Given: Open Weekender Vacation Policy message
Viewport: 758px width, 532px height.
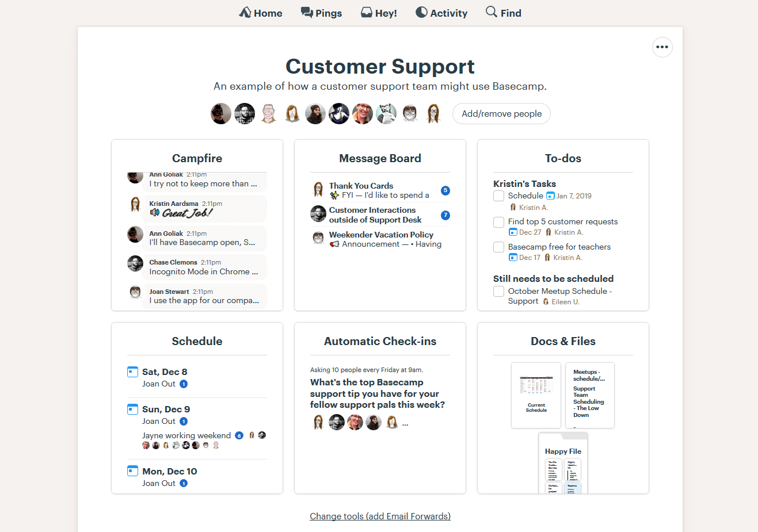Looking at the screenshot, I should pyautogui.click(x=381, y=235).
